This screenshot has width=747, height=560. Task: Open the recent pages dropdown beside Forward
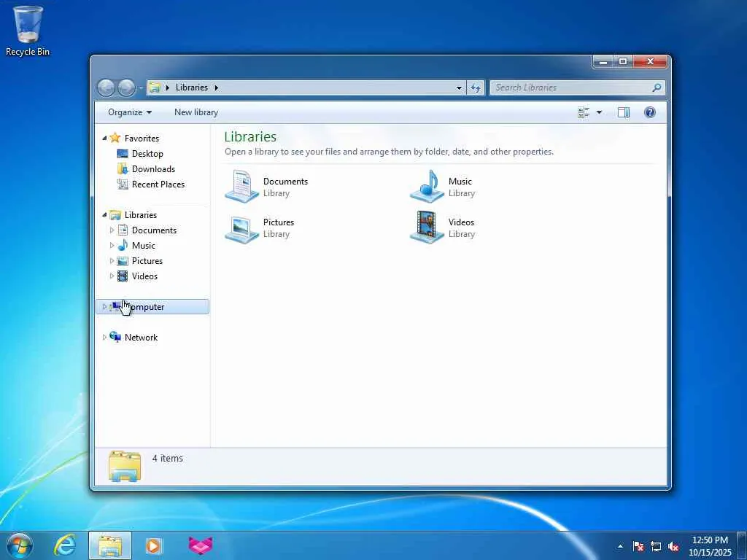pyautogui.click(x=141, y=87)
